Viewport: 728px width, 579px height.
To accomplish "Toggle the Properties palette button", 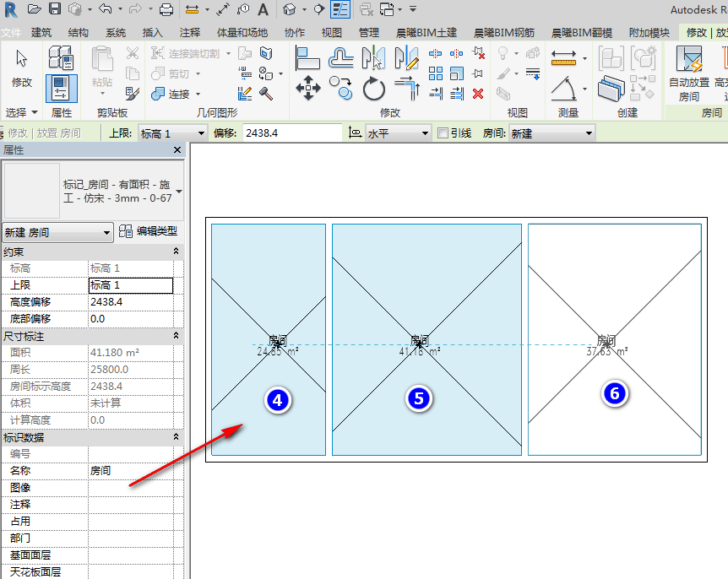I will (x=62, y=88).
